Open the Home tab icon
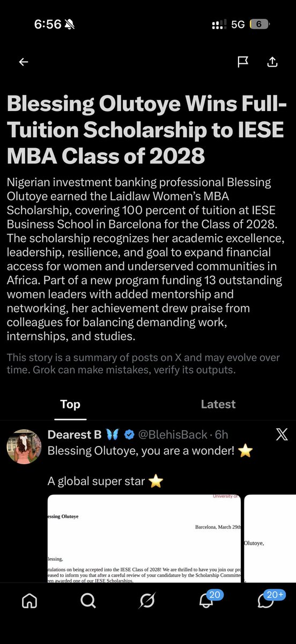The image size is (296, 644). [29, 601]
